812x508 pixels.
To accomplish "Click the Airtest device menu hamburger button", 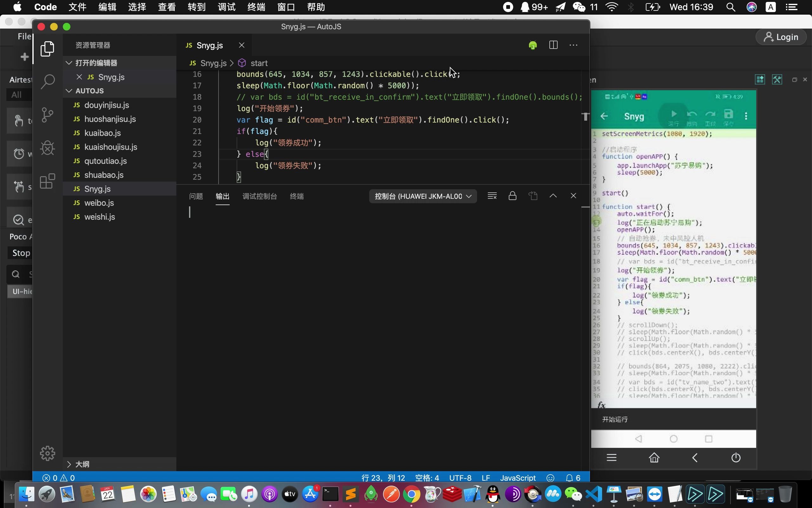I will tap(612, 458).
